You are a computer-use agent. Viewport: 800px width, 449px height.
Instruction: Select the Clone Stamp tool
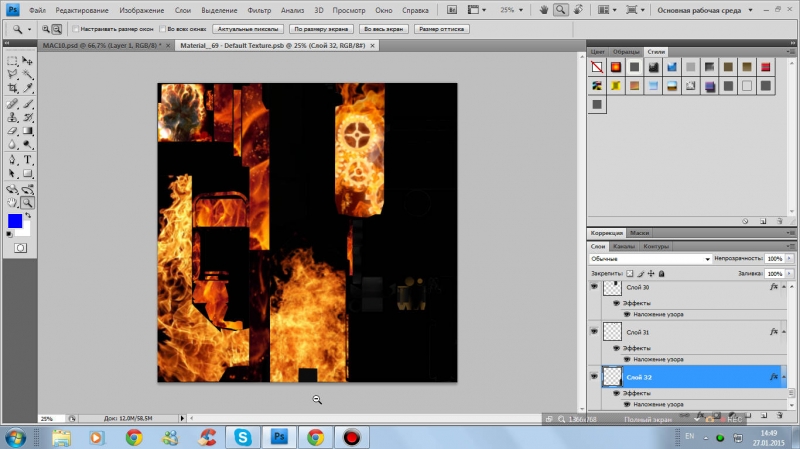click(12, 117)
